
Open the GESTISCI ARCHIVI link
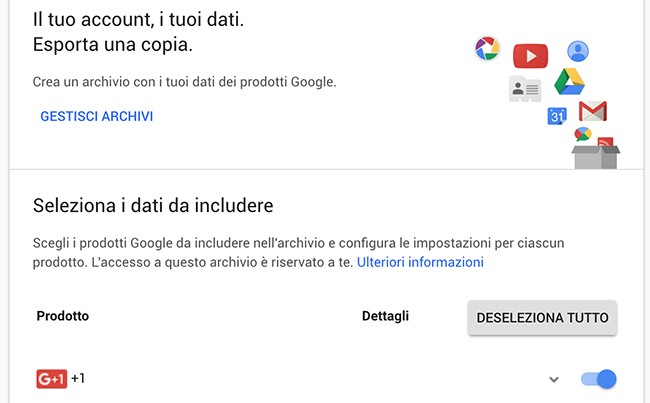[x=96, y=117]
